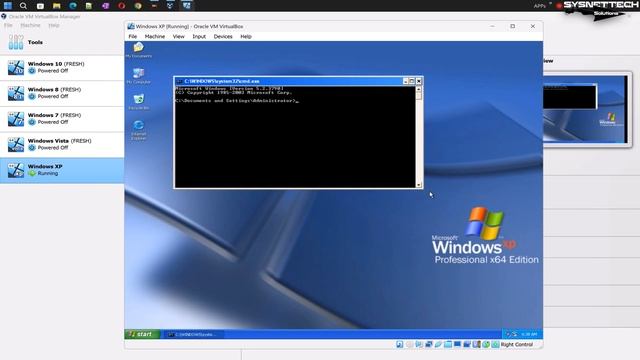Open the shared folders indicator in VM status bar
640x360 pixels.
click(x=448, y=344)
